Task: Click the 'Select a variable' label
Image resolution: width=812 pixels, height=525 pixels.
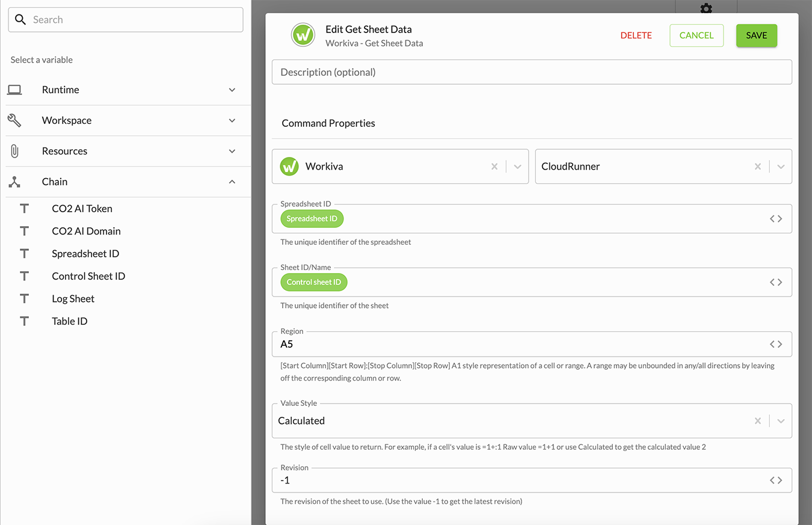Action: [x=42, y=60]
